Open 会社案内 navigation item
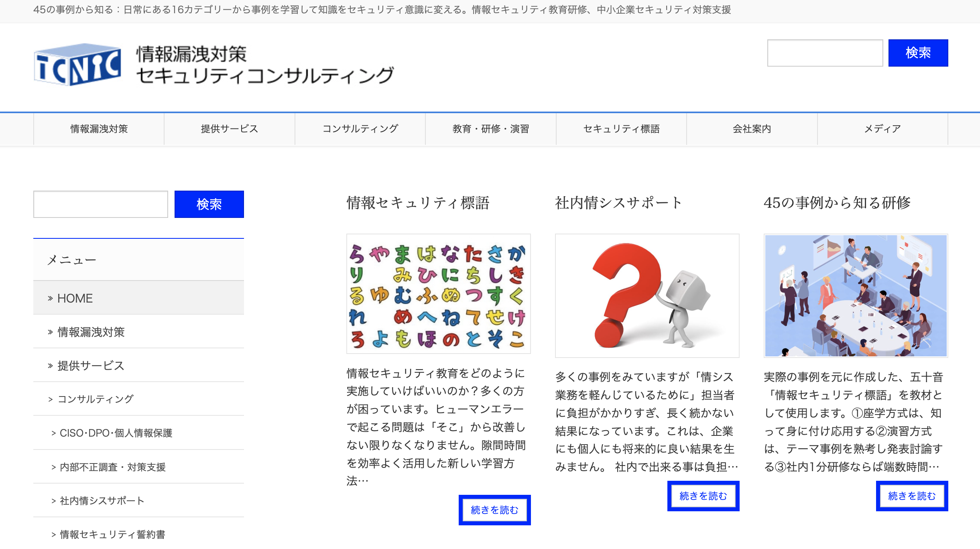This screenshot has height=549, width=980. (x=752, y=129)
